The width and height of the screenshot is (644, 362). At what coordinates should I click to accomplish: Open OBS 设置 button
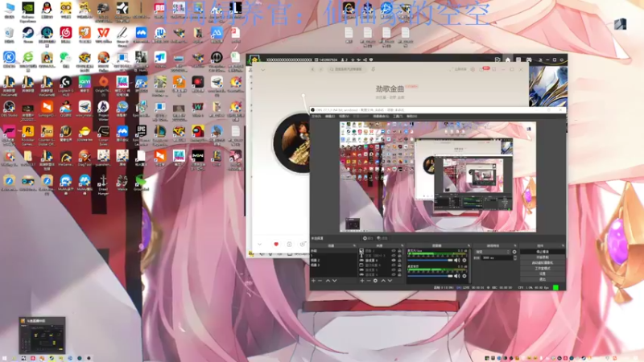[x=542, y=274]
